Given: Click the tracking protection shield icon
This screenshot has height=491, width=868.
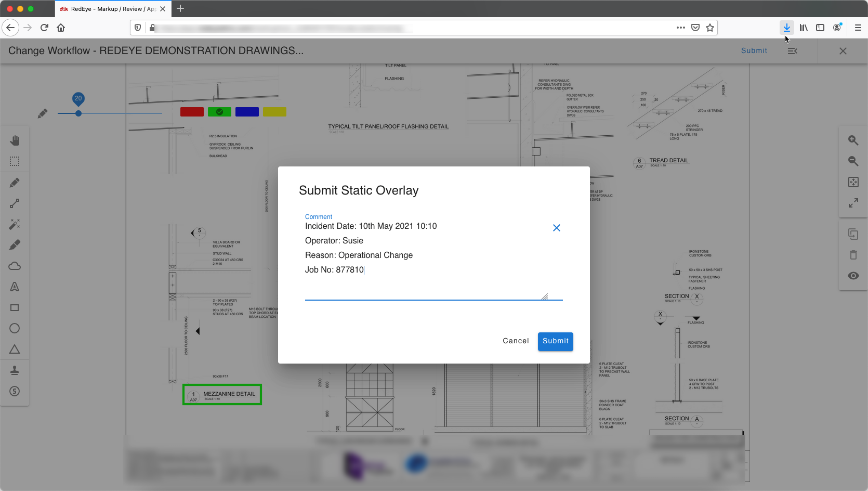Looking at the screenshot, I should point(138,28).
